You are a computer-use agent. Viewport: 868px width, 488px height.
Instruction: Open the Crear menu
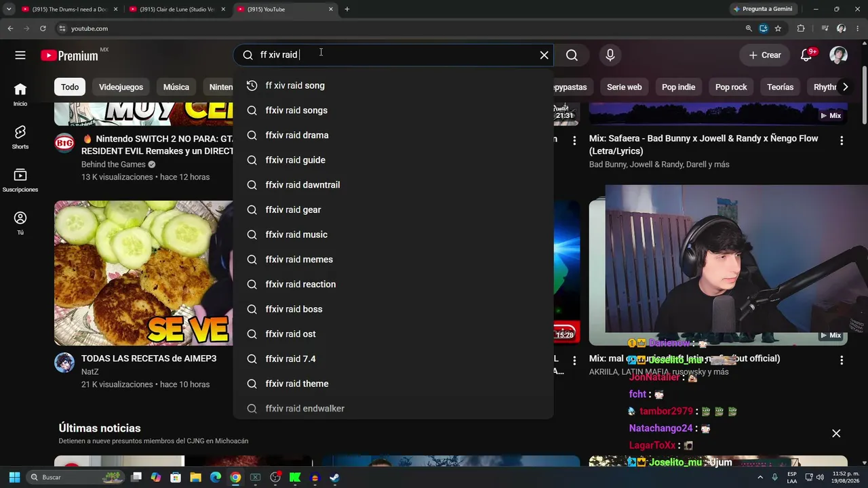click(x=765, y=55)
